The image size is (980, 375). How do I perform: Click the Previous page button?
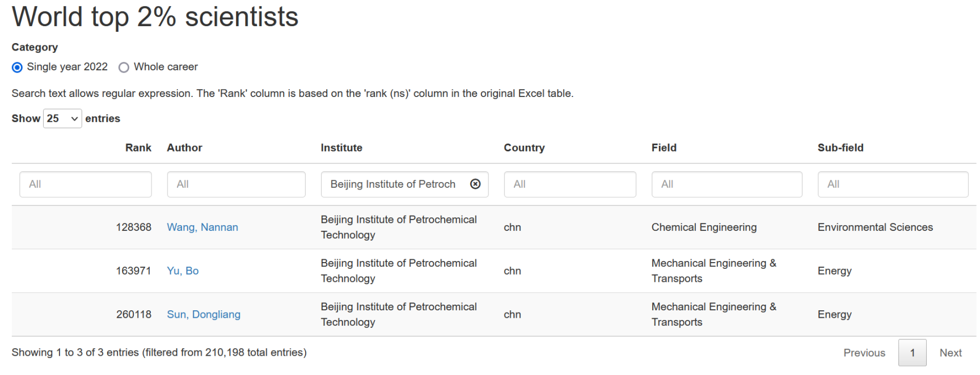click(x=864, y=353)
